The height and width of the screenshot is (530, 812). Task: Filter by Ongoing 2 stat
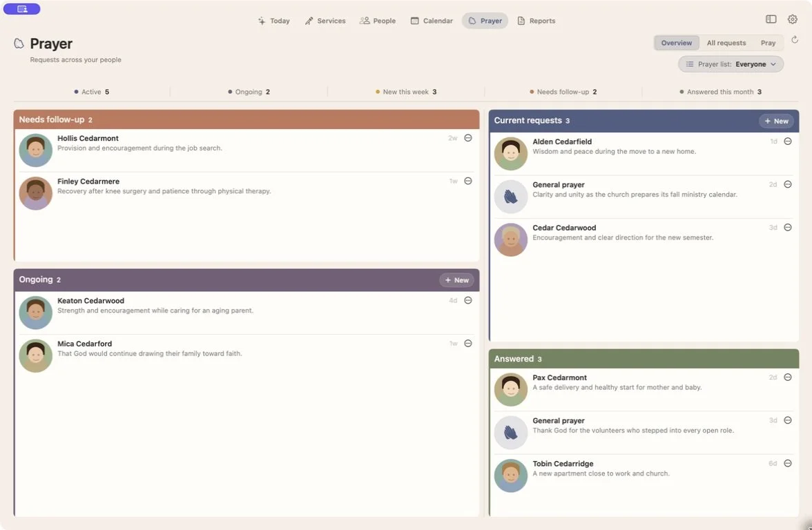point(249,92)
